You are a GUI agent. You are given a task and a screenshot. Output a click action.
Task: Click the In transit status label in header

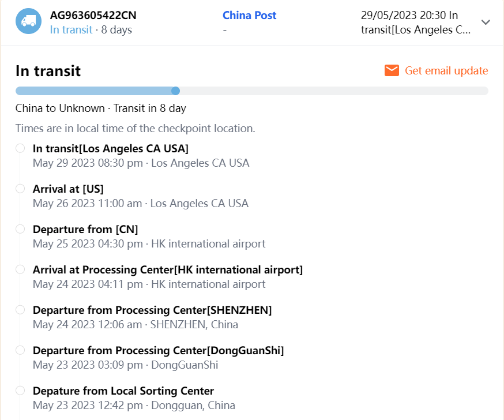(x=71, y=29)
